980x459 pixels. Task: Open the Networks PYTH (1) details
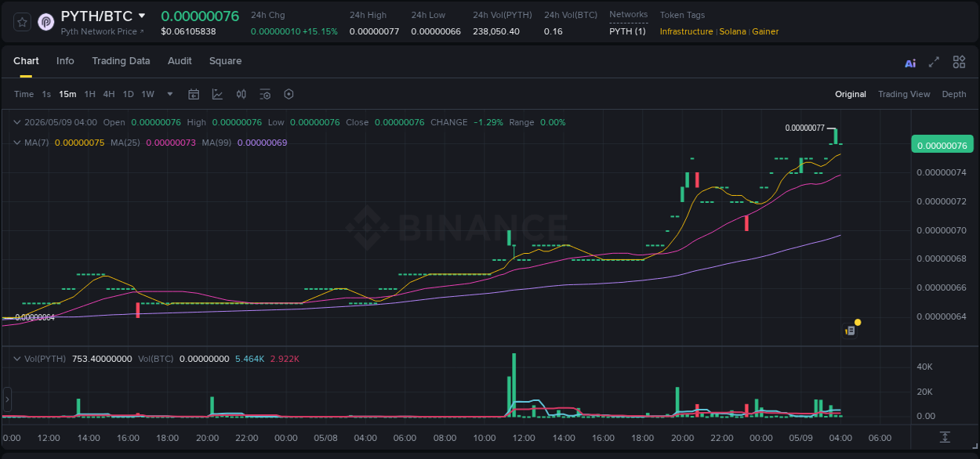(x=628, y=31)
